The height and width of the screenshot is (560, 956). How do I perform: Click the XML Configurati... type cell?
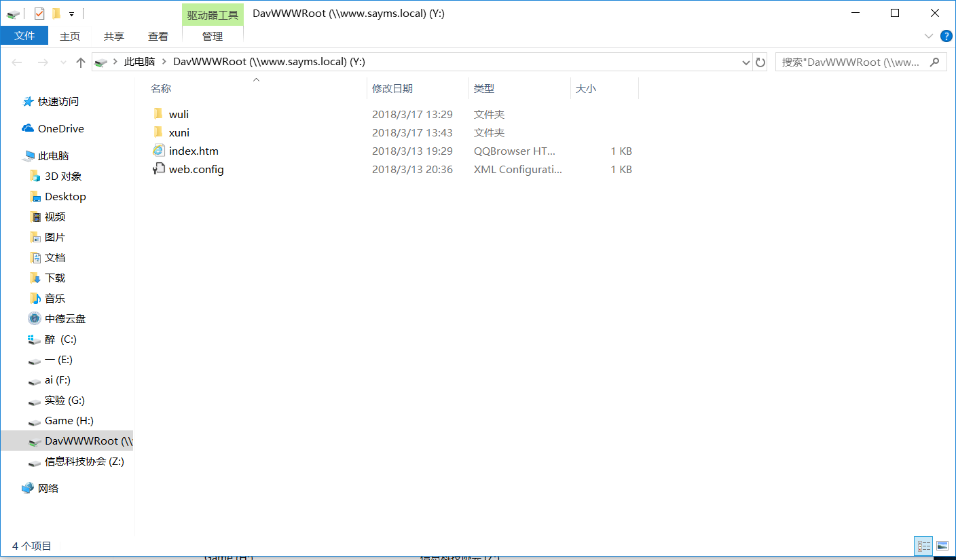click(518, 169)
